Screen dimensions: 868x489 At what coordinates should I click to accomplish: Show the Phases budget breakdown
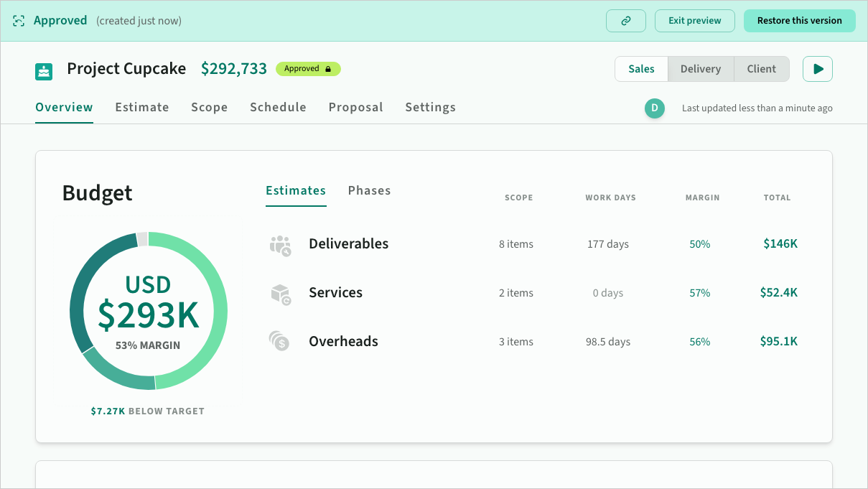(x=369, y=190)
